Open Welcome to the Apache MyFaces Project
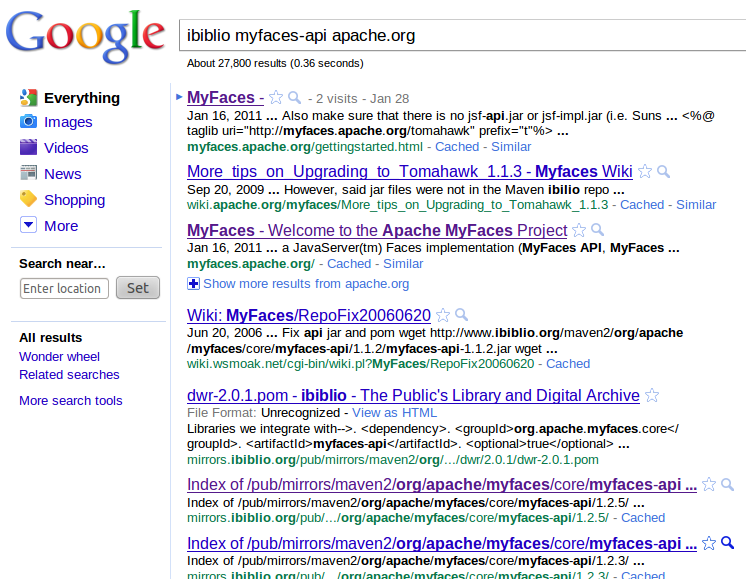The height and width of the screenshot is (579, 746). tap(377, 230)
